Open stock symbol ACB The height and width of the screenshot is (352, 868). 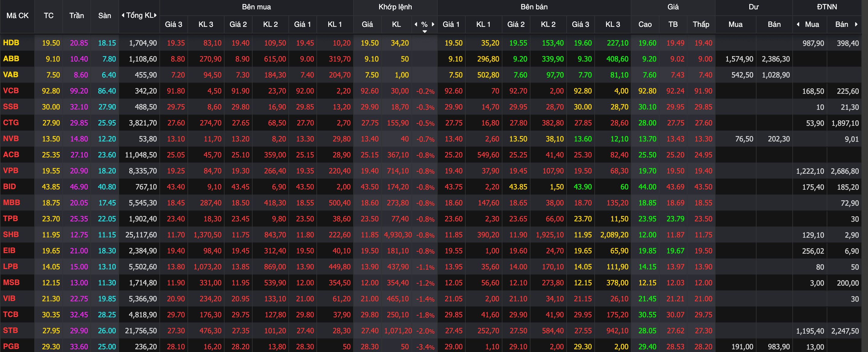click(x=11, y=155)
